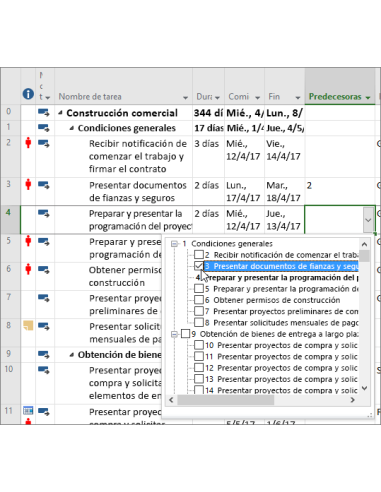Check task 12 in predecessor list
The width and height of the screenshot is (381, 492).
(199, 368)
